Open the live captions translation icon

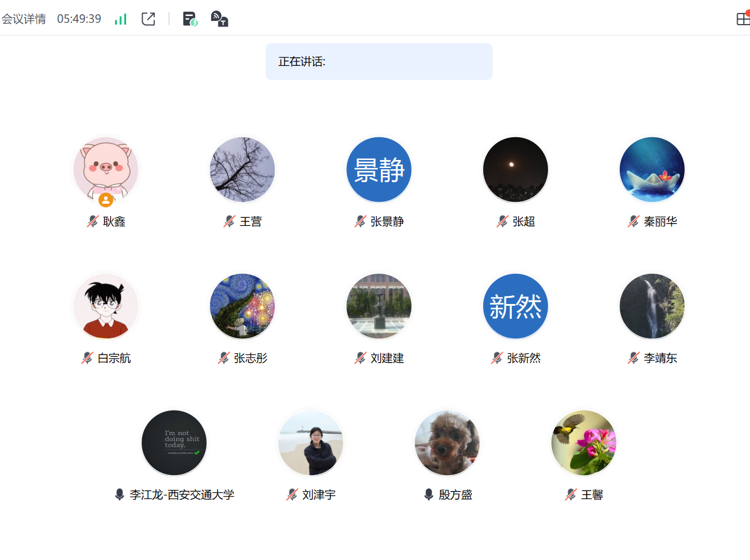219,19
